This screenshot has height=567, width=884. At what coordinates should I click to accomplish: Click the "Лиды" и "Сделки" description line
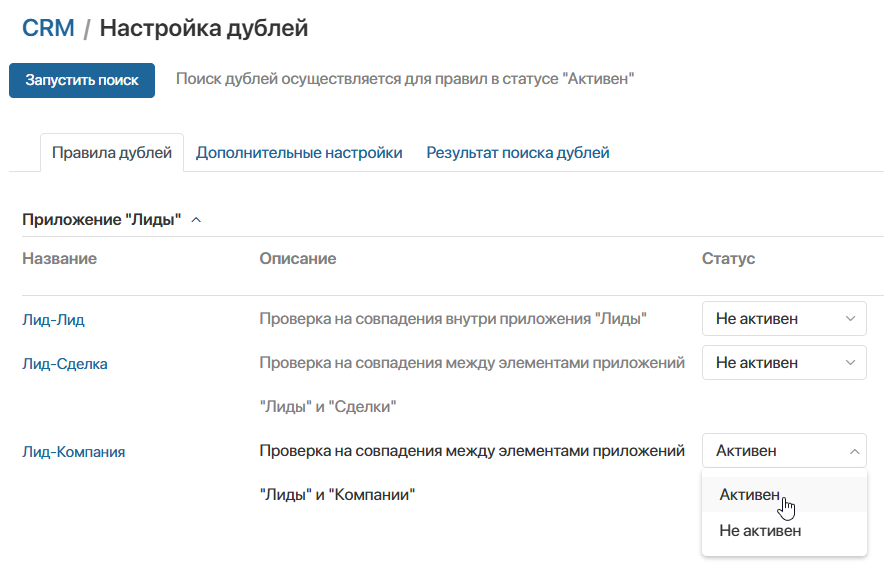coord(328,407)
